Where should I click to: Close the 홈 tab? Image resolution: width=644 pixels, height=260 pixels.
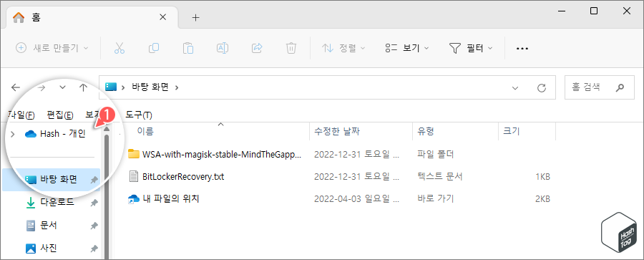point(162,17)
